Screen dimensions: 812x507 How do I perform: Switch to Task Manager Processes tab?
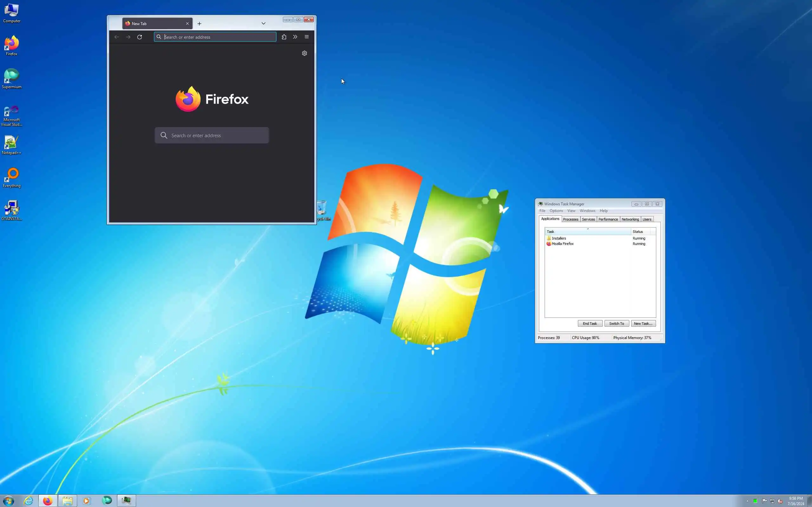click(570, 219)
